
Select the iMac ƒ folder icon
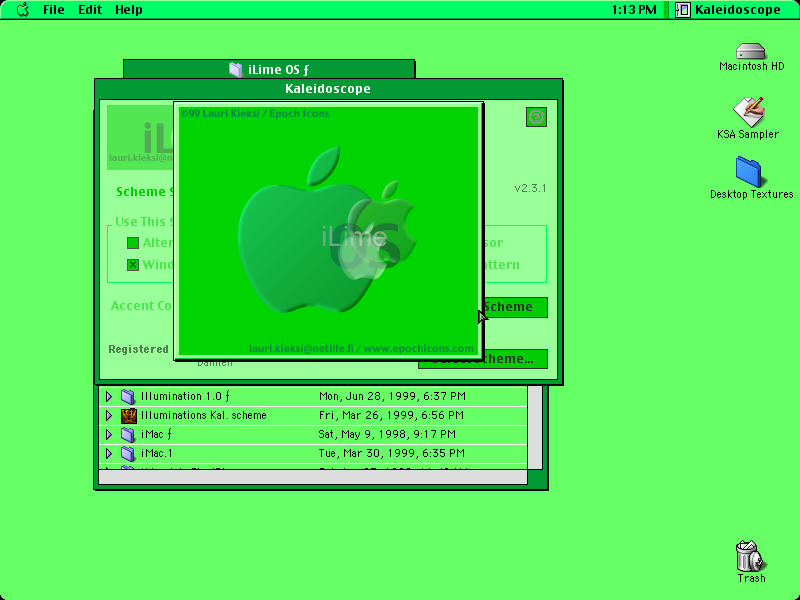[128, 434]
